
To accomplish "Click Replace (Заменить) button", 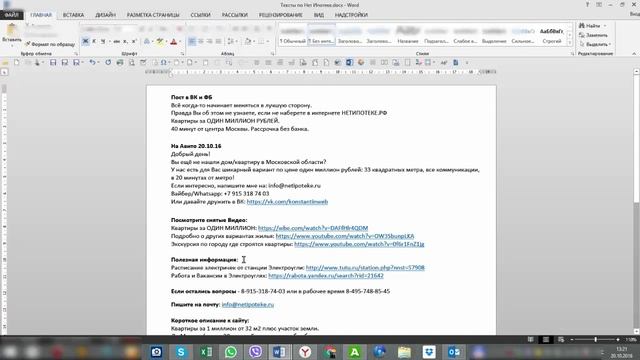I will (593, 35).
